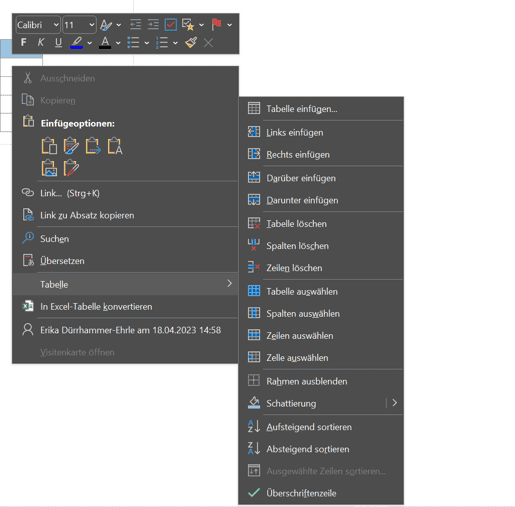515x507 pixels.
Task: Click Schattierung to apply shading
Action: point(312,403)
